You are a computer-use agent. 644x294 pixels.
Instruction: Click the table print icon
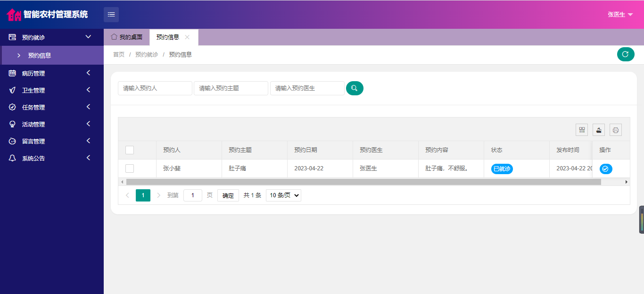[616, 130]
